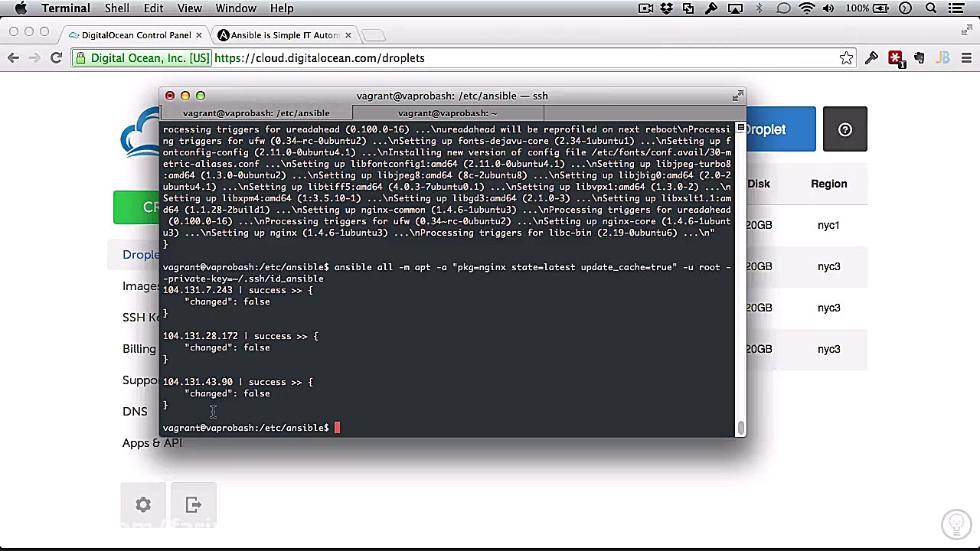This screenshot has width=980, height=551.
Task: Open Images in the DigitalOcean sidebar
Action: pyautogui.click(x=141, y=286)
